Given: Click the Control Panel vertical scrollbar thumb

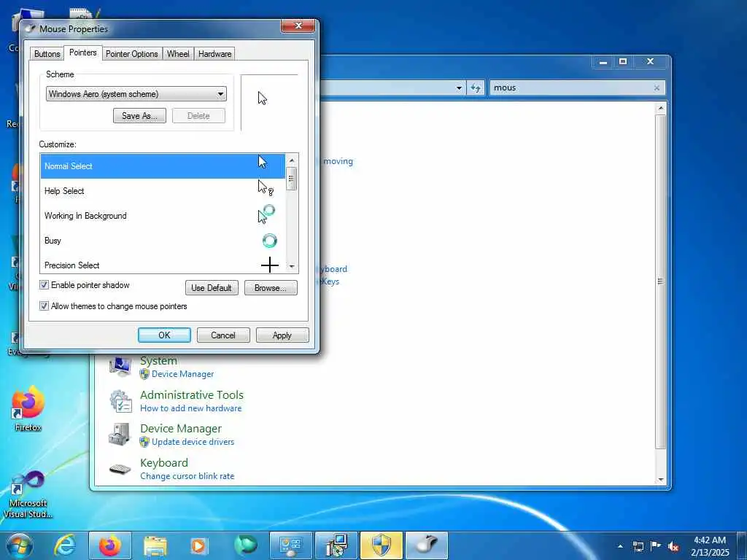Looking at the screenshot, I should click(x=660, y=281).
